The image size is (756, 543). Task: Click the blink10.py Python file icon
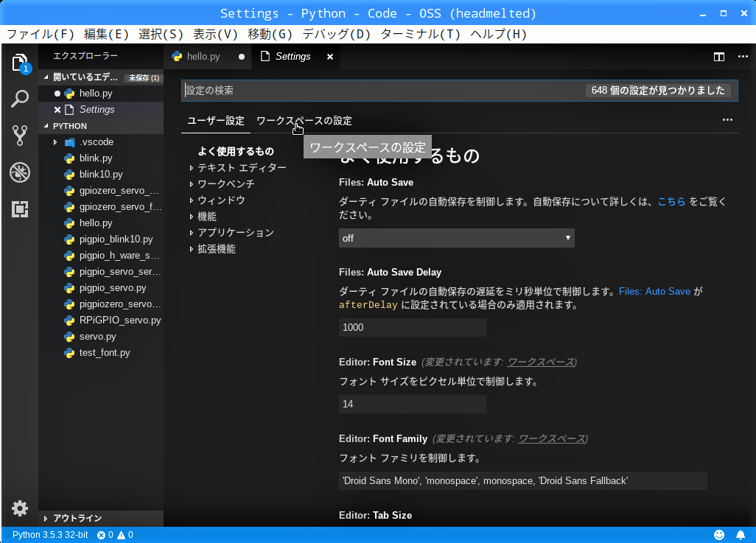[69, 175]
